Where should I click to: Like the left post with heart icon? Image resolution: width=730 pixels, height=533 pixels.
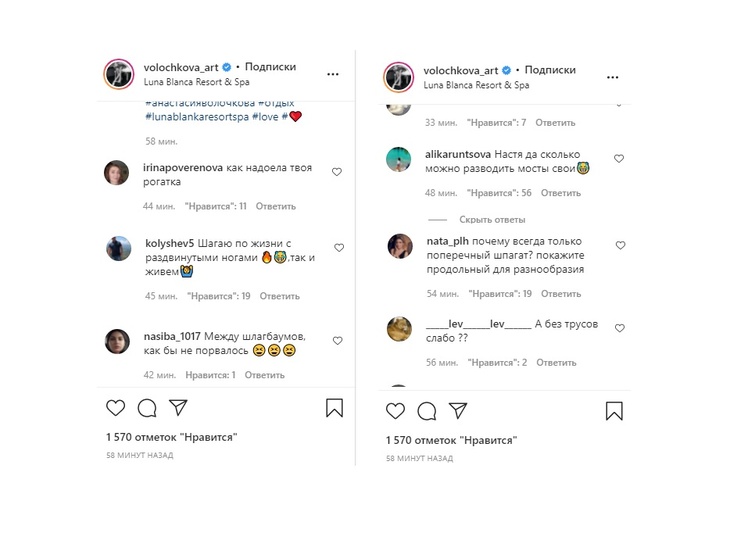116,408
